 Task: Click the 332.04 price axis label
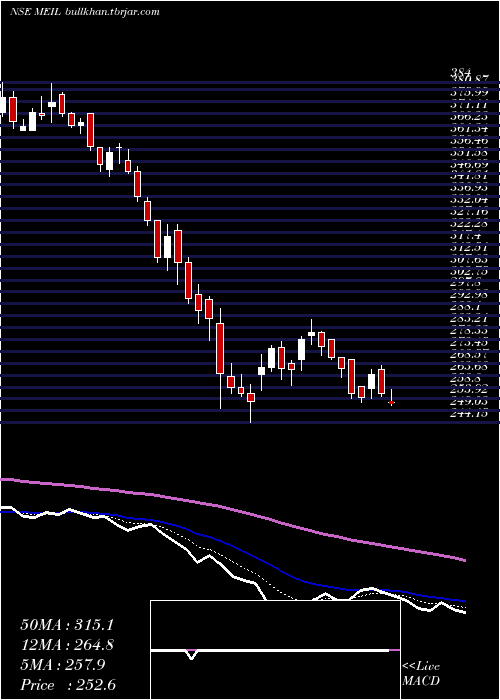[x=469, y=201]
